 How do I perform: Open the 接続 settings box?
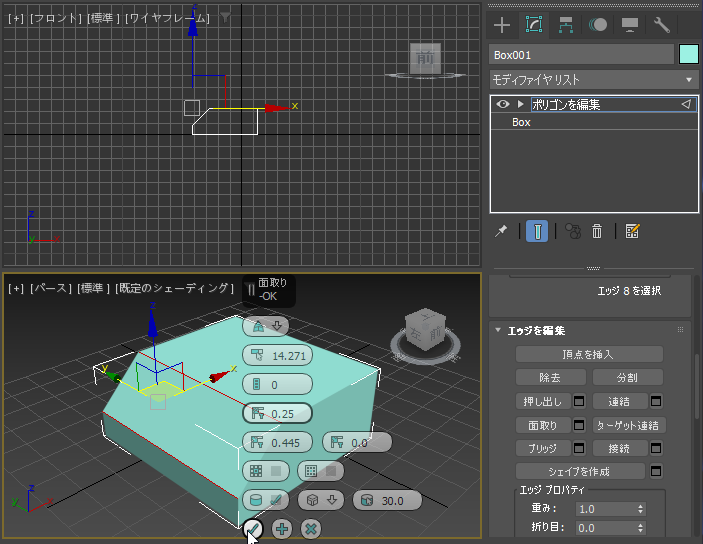[x=656, y=448]
